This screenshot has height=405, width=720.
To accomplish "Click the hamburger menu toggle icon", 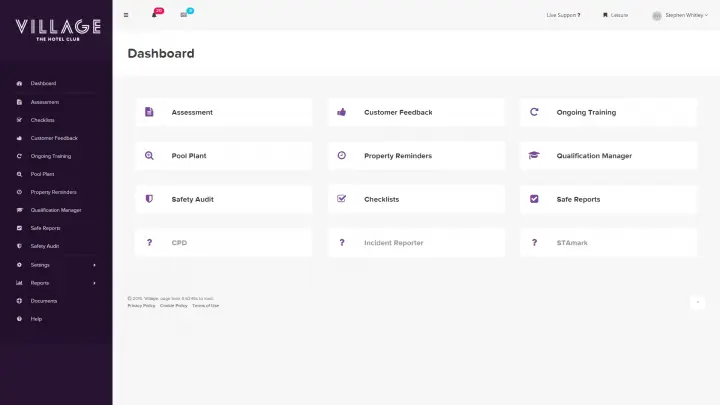I will (x=126, y=15).
